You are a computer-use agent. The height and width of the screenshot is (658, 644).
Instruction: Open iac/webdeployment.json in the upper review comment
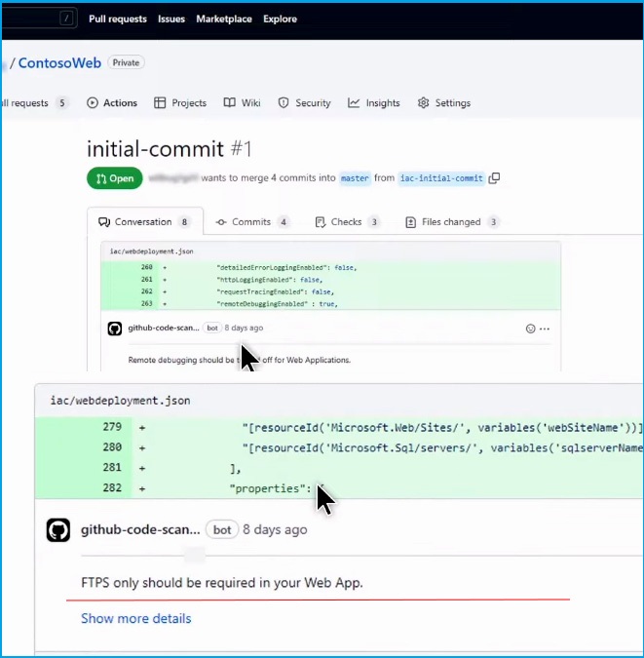(151, 252)
